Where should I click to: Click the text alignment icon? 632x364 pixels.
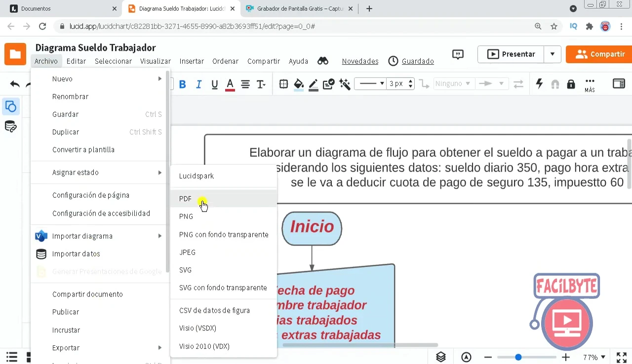pyautogui.click(x=245, y=84)
